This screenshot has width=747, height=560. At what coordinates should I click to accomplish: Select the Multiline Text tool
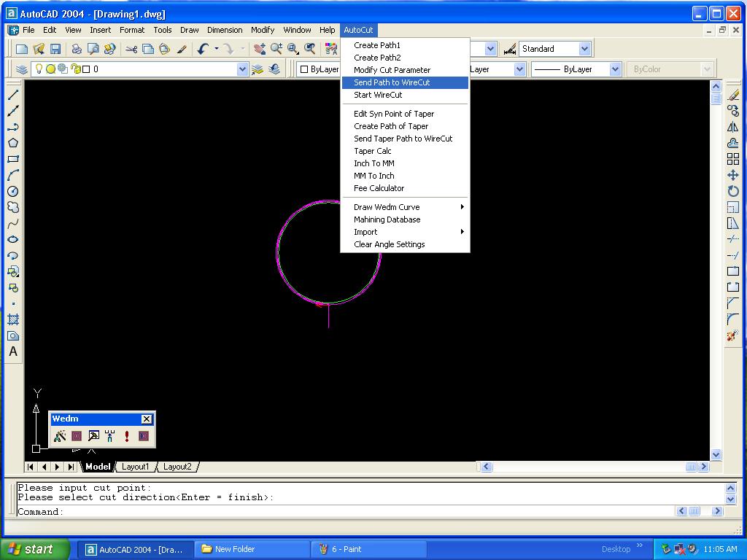pyautogui.click(x=13, y=351)
